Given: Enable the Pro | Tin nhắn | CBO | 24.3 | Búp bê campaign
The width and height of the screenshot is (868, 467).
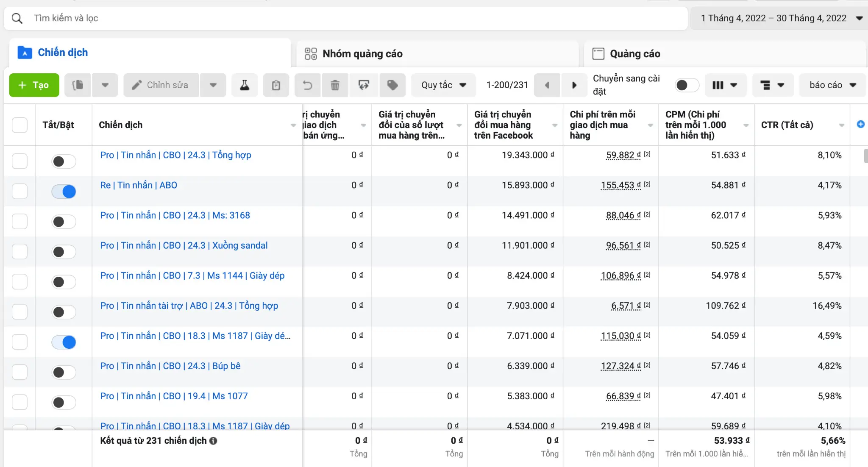Looking at the screenshot, I should (64, 372).
